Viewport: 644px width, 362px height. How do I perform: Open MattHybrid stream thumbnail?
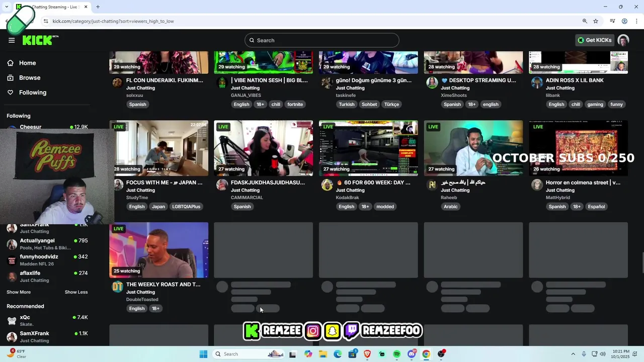click(x=578, y=148)
